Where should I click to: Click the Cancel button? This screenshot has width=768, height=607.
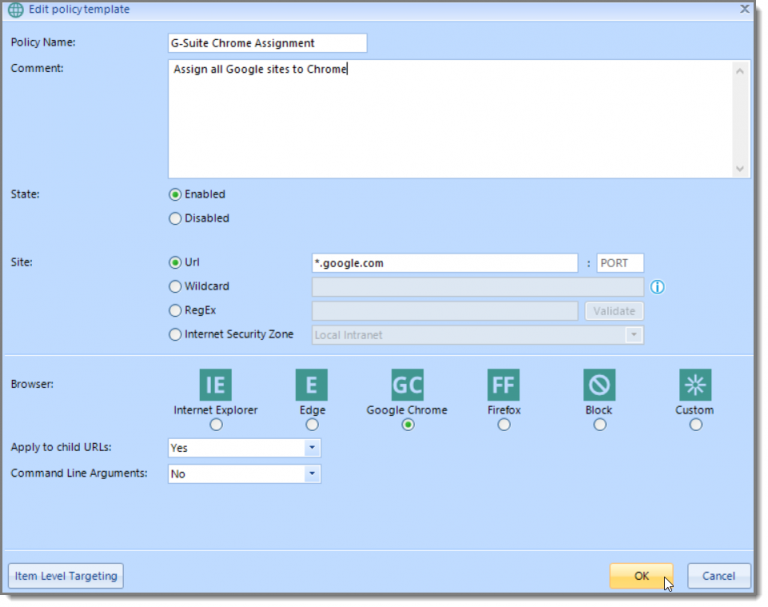click(x=718, y=576)
